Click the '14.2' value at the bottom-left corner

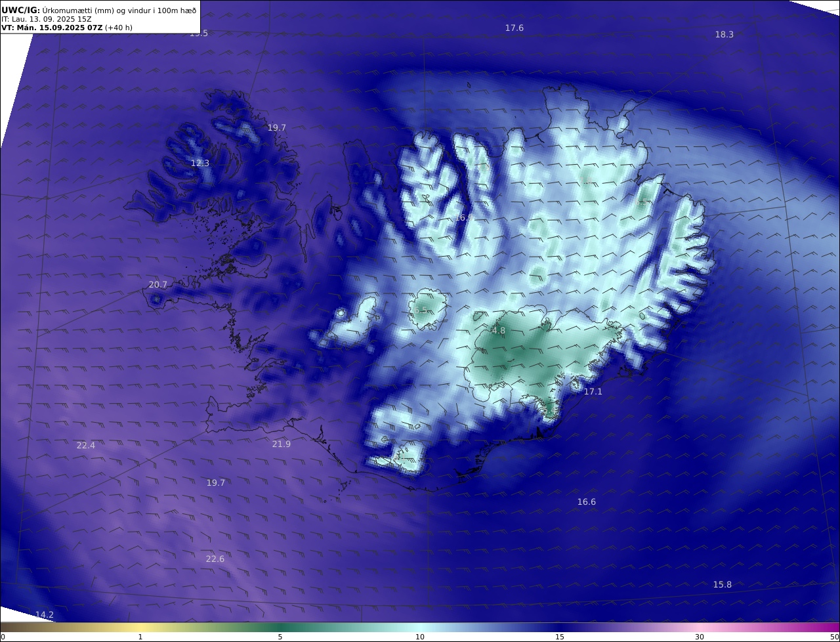click(x=45, y=615)
